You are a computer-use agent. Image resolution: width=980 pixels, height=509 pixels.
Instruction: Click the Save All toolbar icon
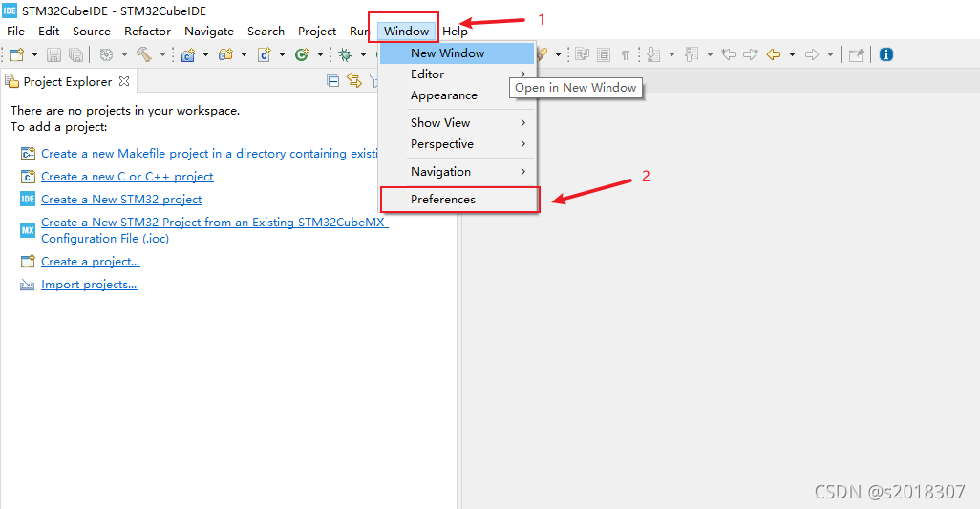coord(75,55)
